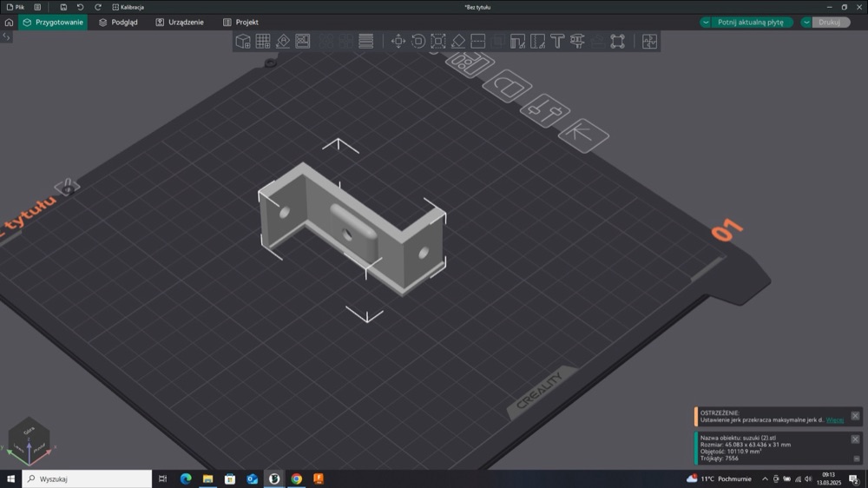Select the Move tool in the toolbar
Image resolution: width=868 pixels, height=488 pixels.
(x=398, y=41)
